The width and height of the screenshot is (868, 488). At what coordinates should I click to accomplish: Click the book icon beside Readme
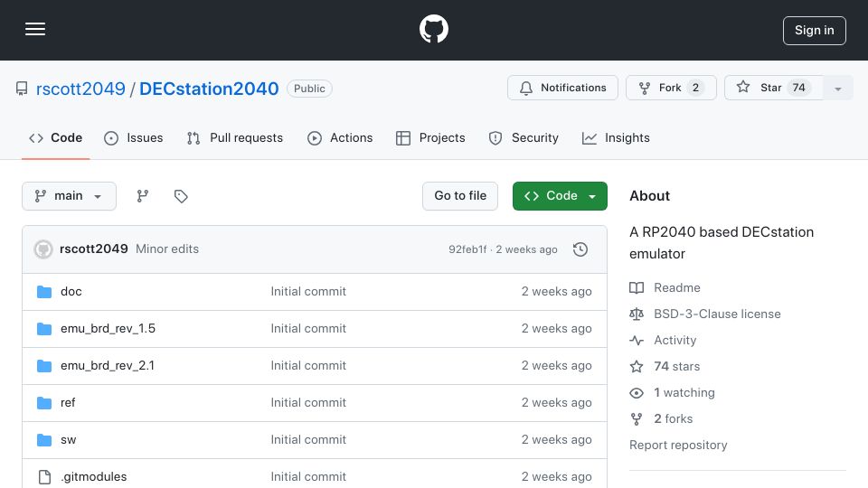coord(637,287)
